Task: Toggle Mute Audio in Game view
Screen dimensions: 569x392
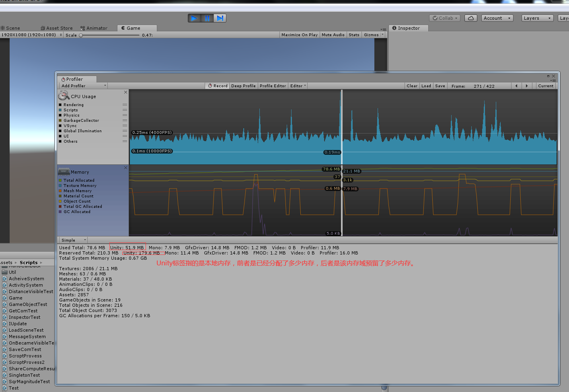Action: (333, 35)
